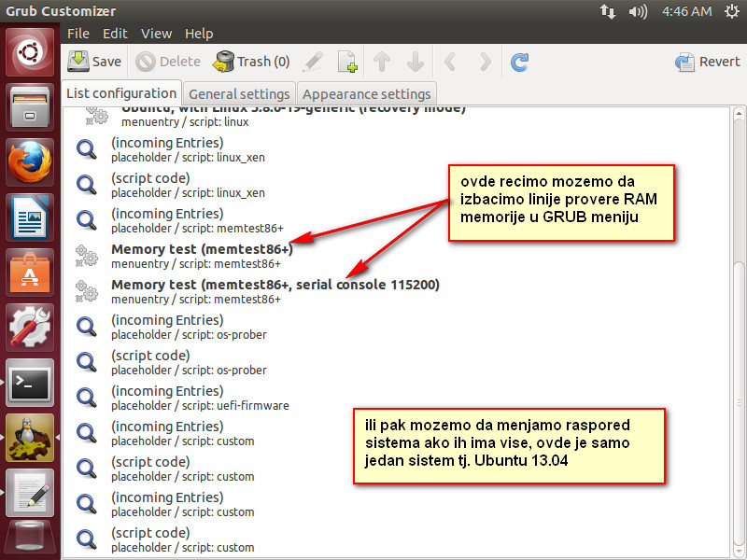Open the File menu
The image size is (747, 560).
78,34
